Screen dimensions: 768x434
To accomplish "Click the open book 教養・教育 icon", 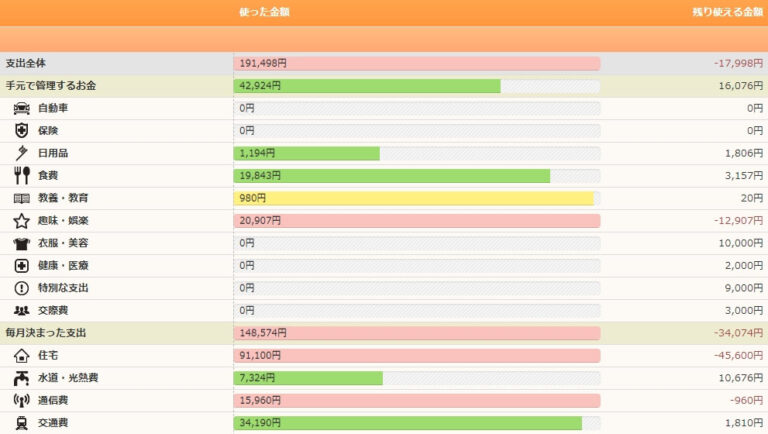I will point(22,198).
